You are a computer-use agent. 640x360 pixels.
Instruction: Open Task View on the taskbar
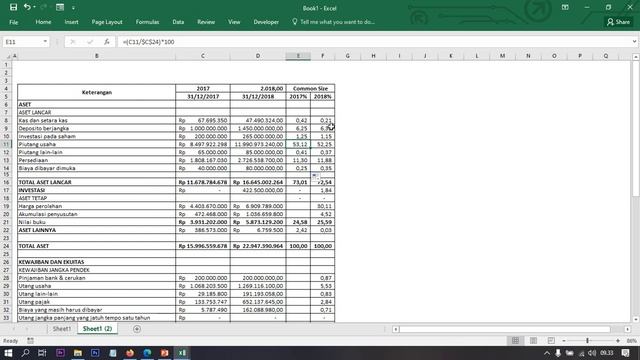(42, 353)
